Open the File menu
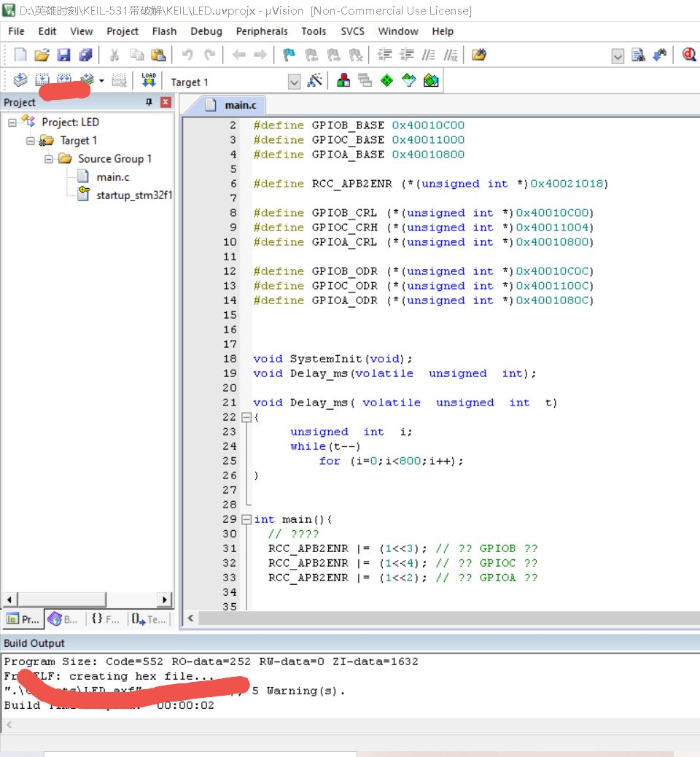The image size is (700, 757). click(17, 31)
